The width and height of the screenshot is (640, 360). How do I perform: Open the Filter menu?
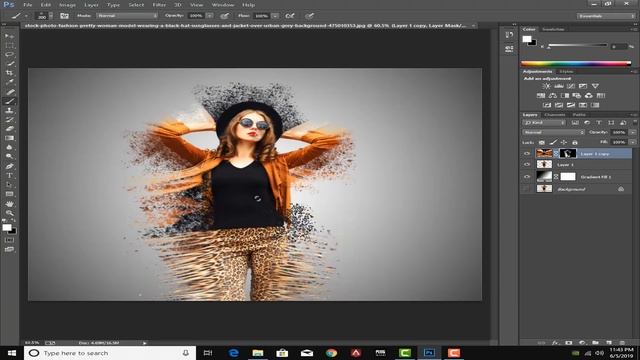(x=159, y=5)
